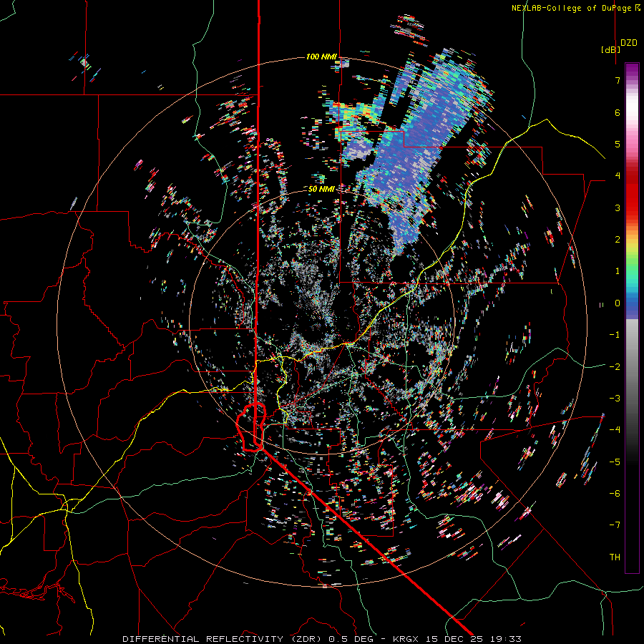
Task: Click the 0 value on color scale
Action: (x=618, y=303)
